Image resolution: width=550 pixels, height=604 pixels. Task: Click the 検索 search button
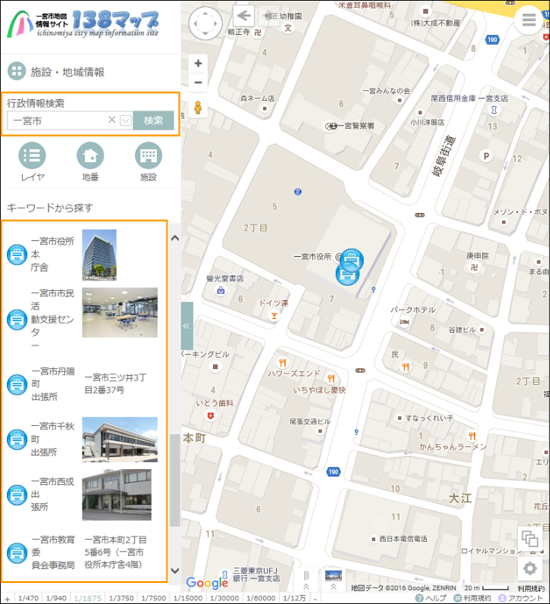point(153,121)
